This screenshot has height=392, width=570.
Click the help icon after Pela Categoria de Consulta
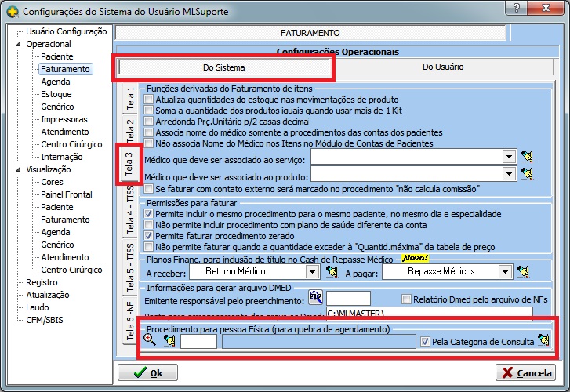point(543,340)
